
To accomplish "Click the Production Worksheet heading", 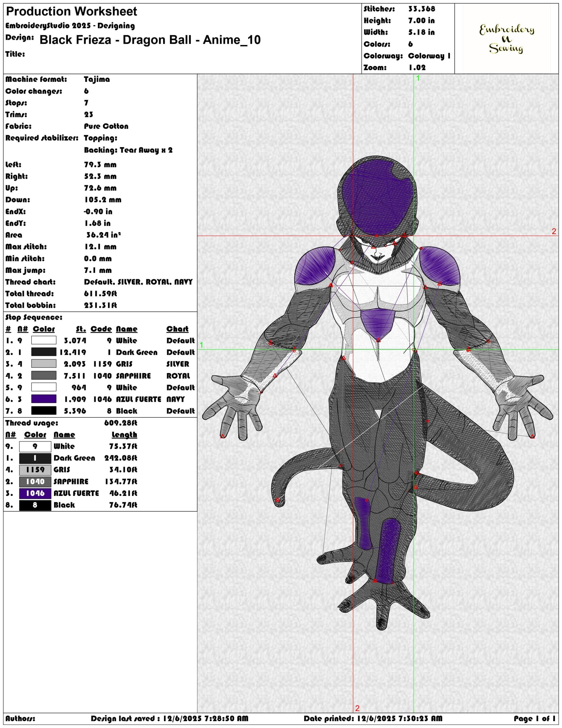I will 71,12.
